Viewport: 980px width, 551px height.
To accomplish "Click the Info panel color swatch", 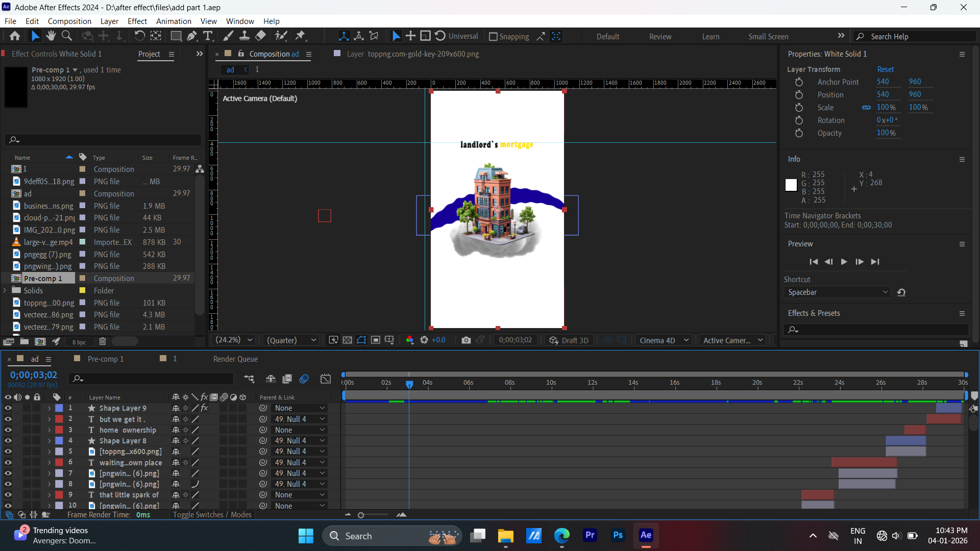I will pyautogui.click(x=791, y=185).
